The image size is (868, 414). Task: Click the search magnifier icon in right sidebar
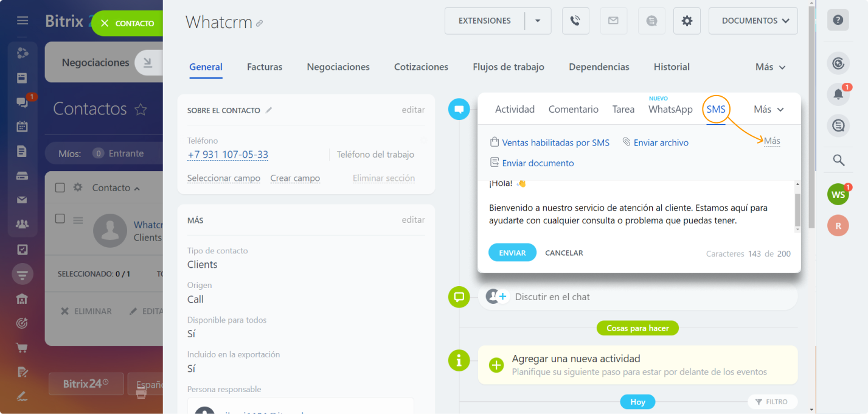[838, 160]
